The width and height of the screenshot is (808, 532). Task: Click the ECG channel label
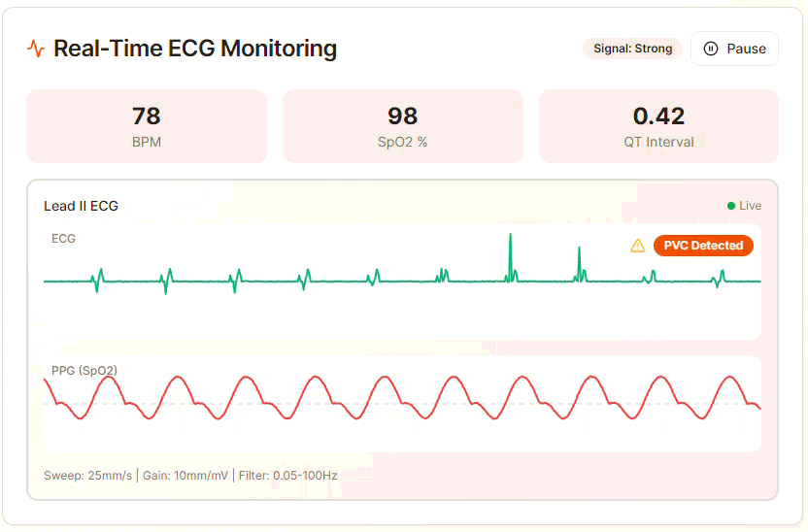pyautogui.click(x=63, y=238)
